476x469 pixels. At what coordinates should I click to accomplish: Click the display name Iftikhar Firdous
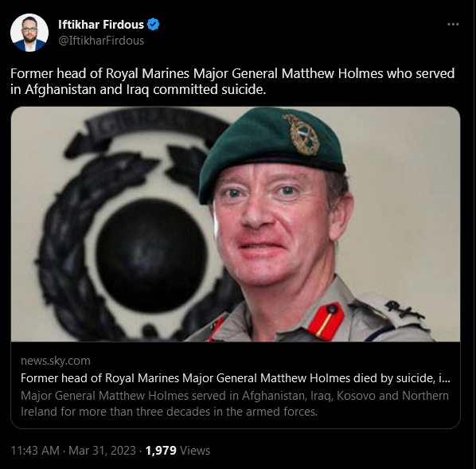(x=101, y=25)
